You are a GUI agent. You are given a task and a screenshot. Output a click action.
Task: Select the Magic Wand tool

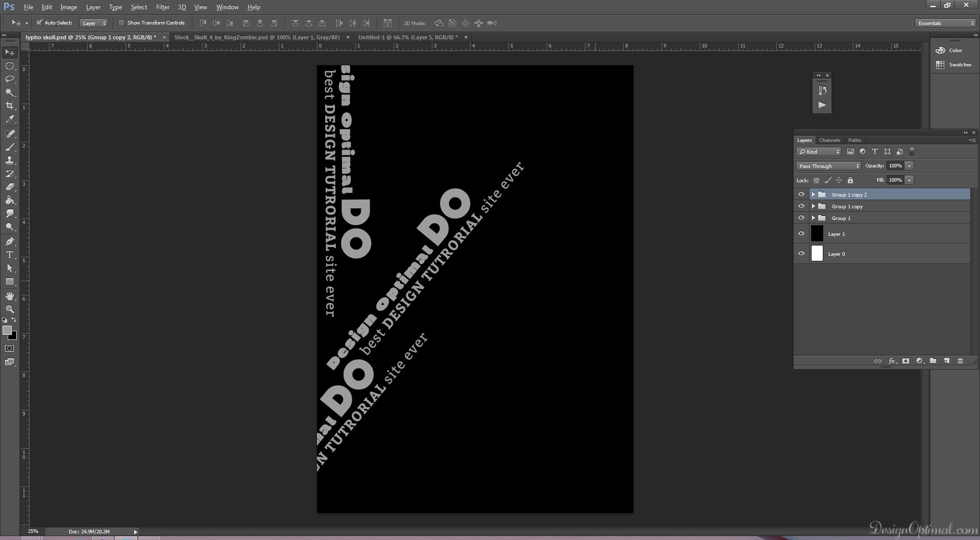point(10,92)
